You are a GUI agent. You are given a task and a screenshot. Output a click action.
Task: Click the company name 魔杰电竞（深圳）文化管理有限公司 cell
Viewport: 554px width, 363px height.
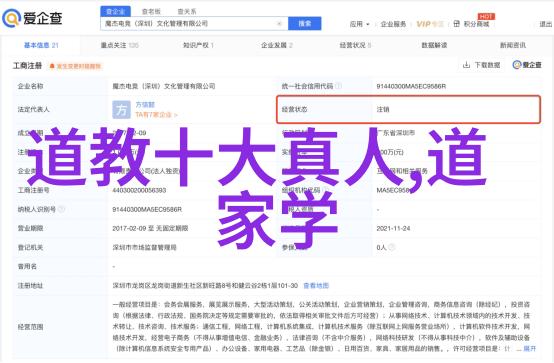[x=164, y=86]
